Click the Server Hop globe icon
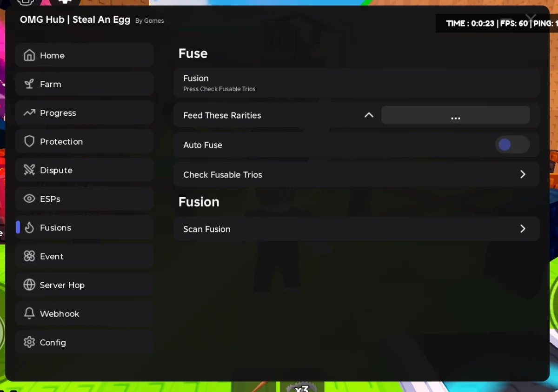The height and width of the screenshot is (392, 558). click(29, 285)
